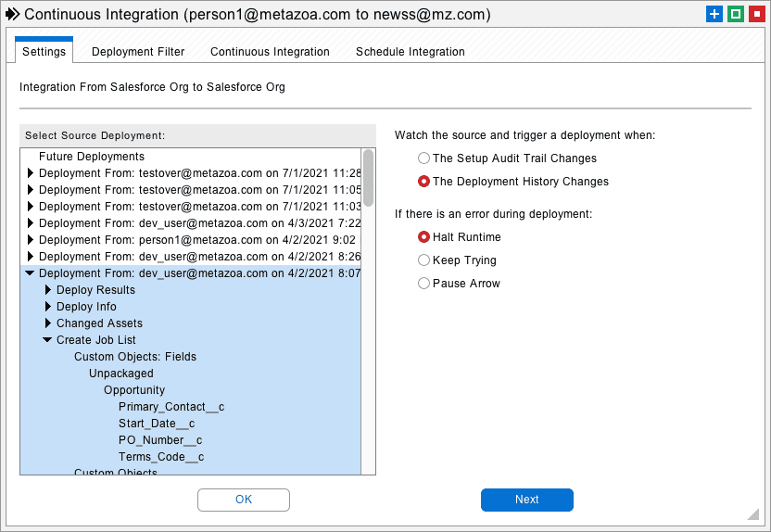This screenshot has height=532, width=771.
Task: Switch to the Deployment Filter tab
Action: point(138,52)
